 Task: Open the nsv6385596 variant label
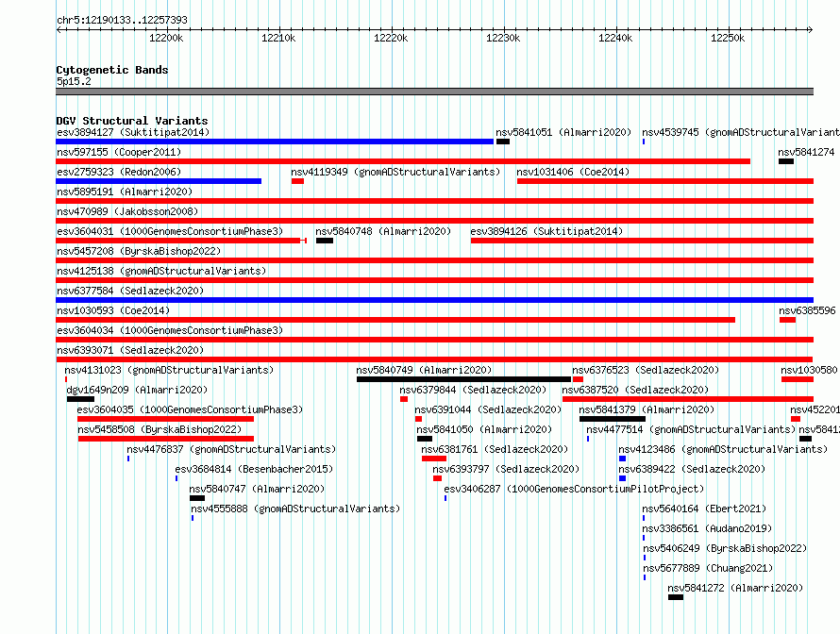pyautogui.click(x=807, y=310)
